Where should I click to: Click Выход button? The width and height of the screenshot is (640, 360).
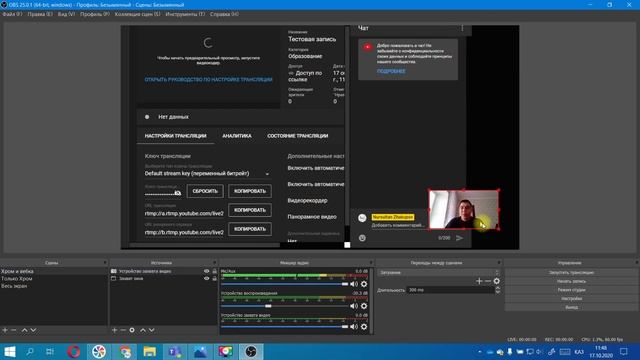(571, 307)
